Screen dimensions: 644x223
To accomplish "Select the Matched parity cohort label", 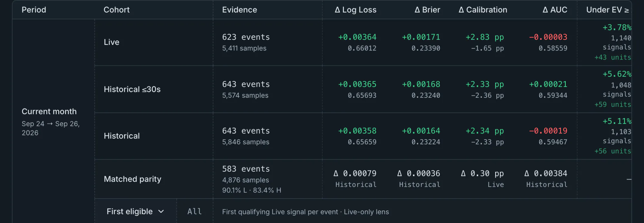I will tap(132, 179).
